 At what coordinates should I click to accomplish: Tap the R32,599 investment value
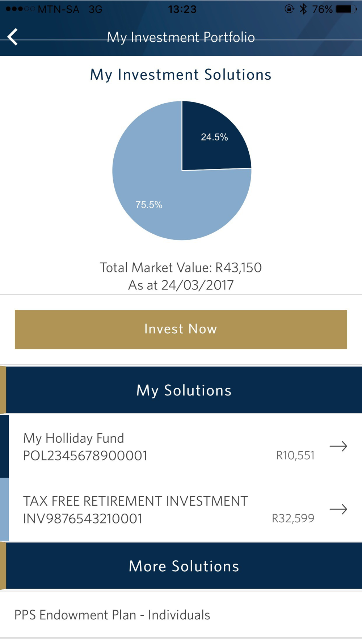[x=293, y=518]
